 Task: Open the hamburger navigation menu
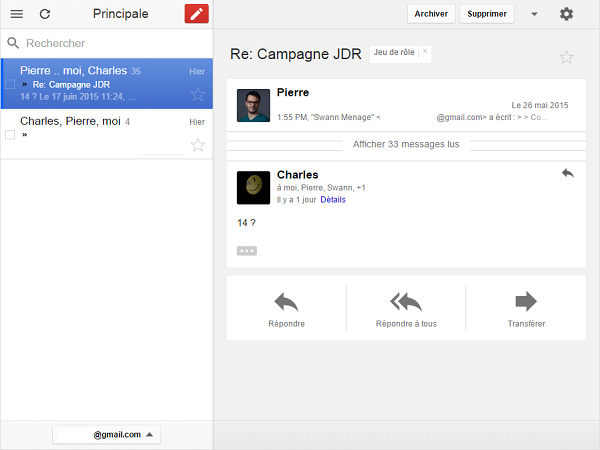[16, 14]
